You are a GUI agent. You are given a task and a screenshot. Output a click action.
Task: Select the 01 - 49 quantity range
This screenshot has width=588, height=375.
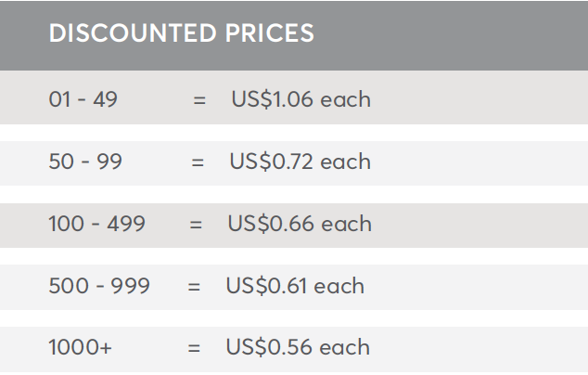83,99
